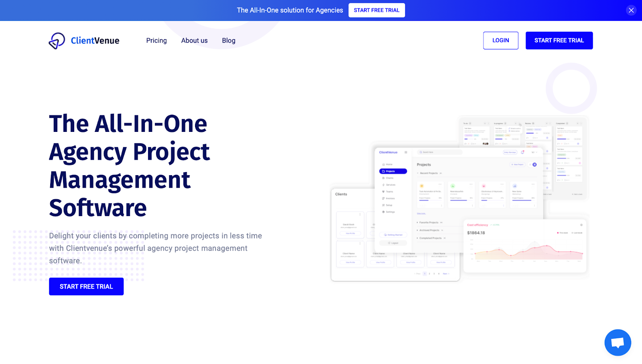Switch projects to list view layout

[x=530, y=165]
